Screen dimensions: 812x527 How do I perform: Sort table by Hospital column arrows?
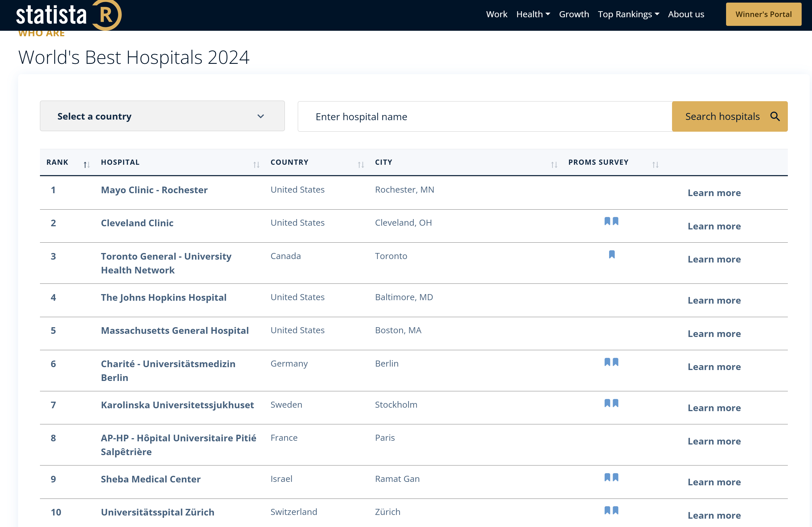[256, 165]
